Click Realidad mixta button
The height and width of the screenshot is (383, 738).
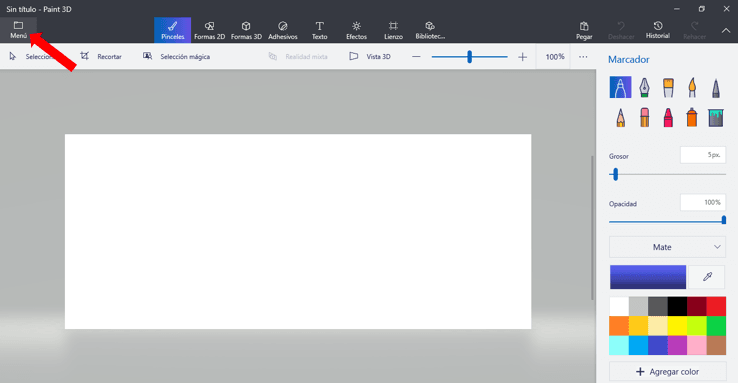pos(298,56)
